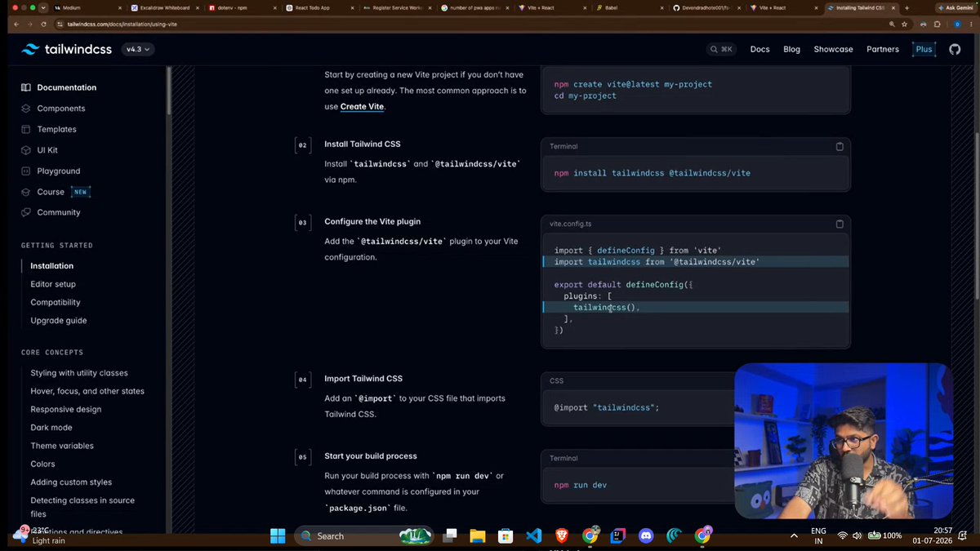Switch to the Babel browser tab
Screen dimensions: 980x551
629,7
